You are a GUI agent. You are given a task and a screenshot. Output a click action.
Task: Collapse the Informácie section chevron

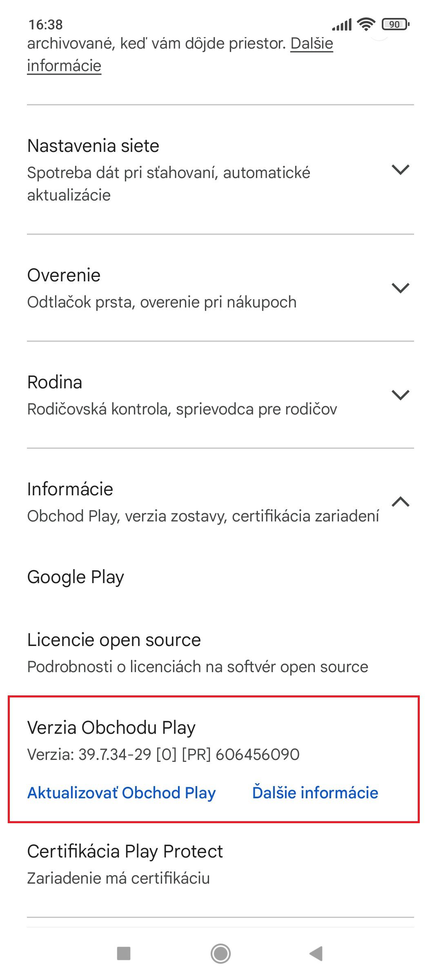[x=400, y=501]
